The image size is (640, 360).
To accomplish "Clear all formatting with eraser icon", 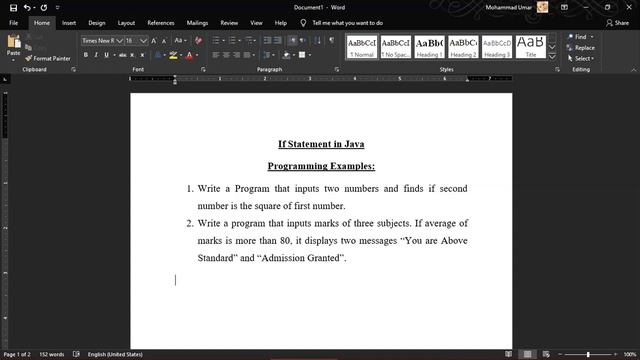I will pos(199,40).
